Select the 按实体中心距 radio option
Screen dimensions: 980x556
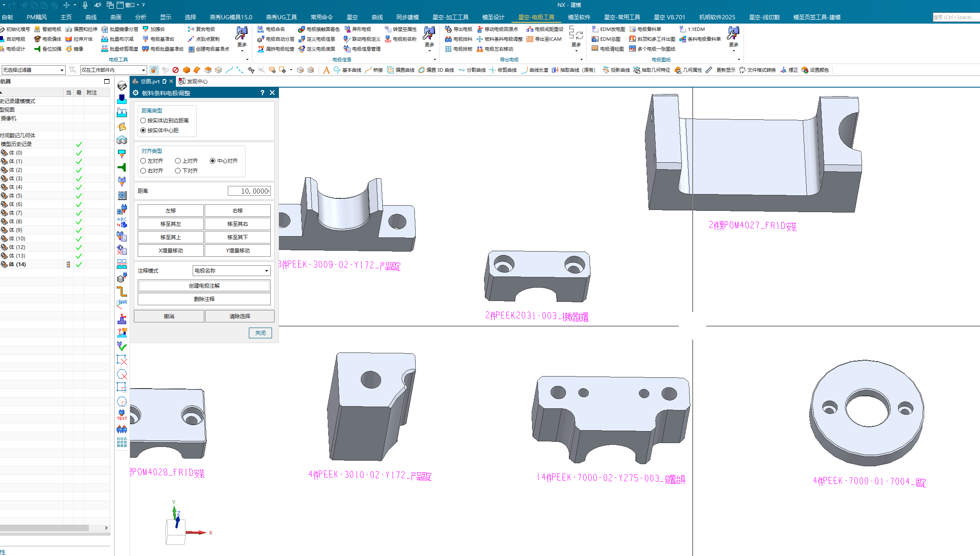(x=143, y=131)
